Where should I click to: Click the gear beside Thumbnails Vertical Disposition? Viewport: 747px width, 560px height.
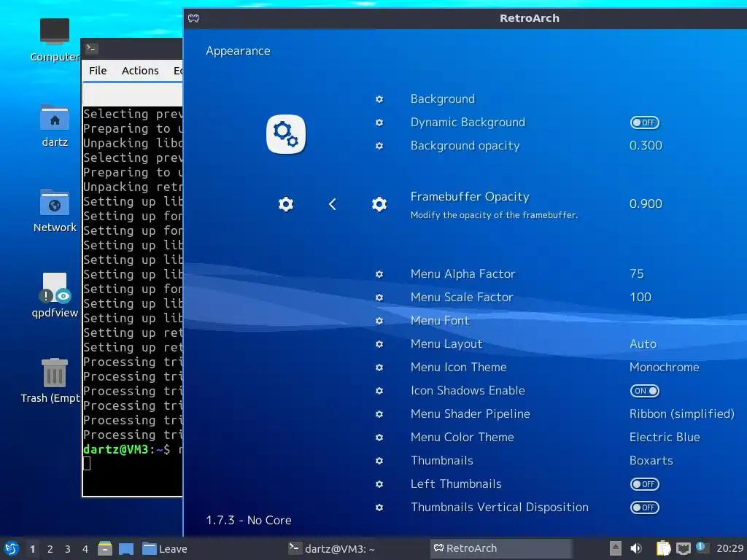tap(379, 507)
